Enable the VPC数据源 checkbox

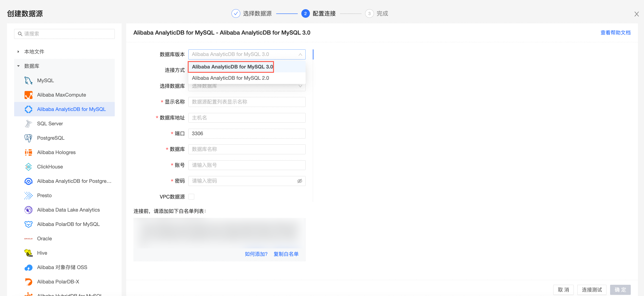coord(191,197)
